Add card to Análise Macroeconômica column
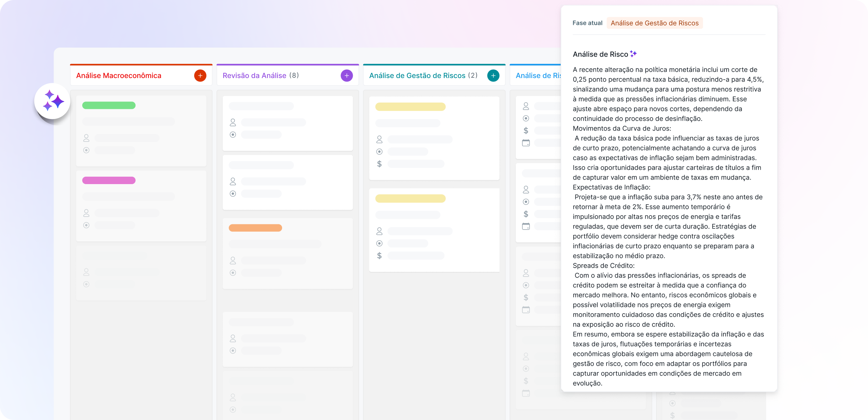The height and width of the screenshot is (420, 868). tap(200, 76)
